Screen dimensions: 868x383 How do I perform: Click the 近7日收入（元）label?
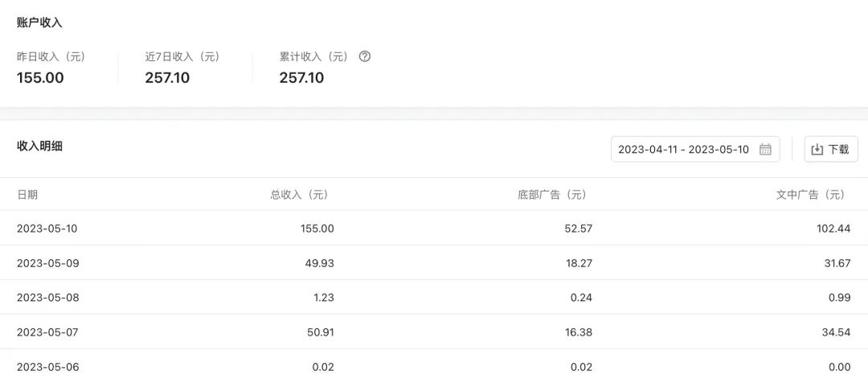click(x=182, y=57)
